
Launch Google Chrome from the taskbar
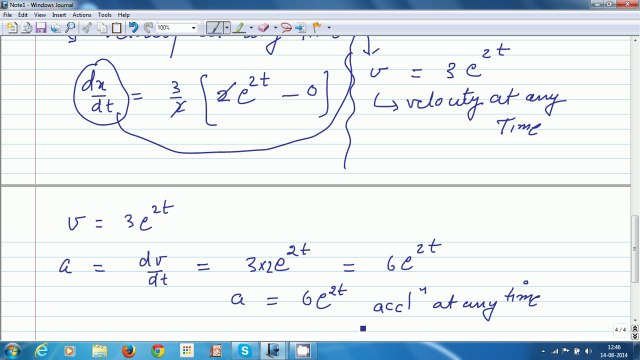coord(158,351)
